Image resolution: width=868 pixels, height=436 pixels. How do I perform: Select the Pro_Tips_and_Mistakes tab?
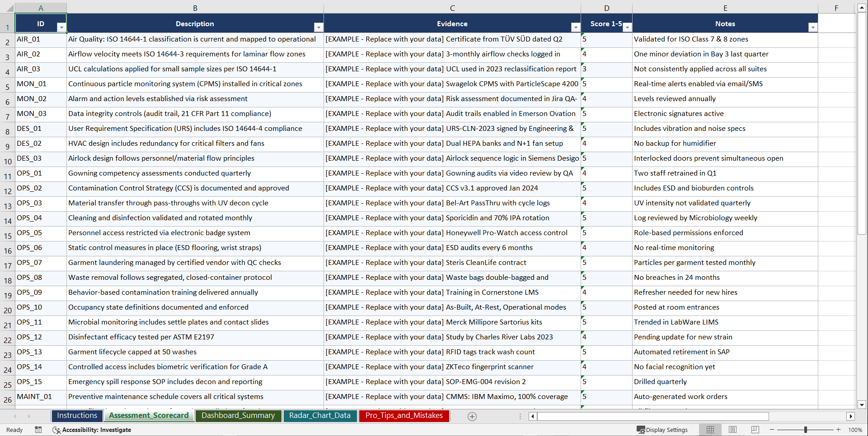404,416
